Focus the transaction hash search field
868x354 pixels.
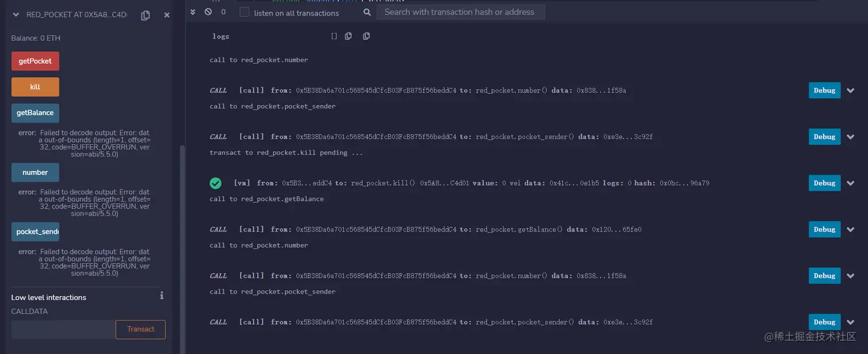460,11
